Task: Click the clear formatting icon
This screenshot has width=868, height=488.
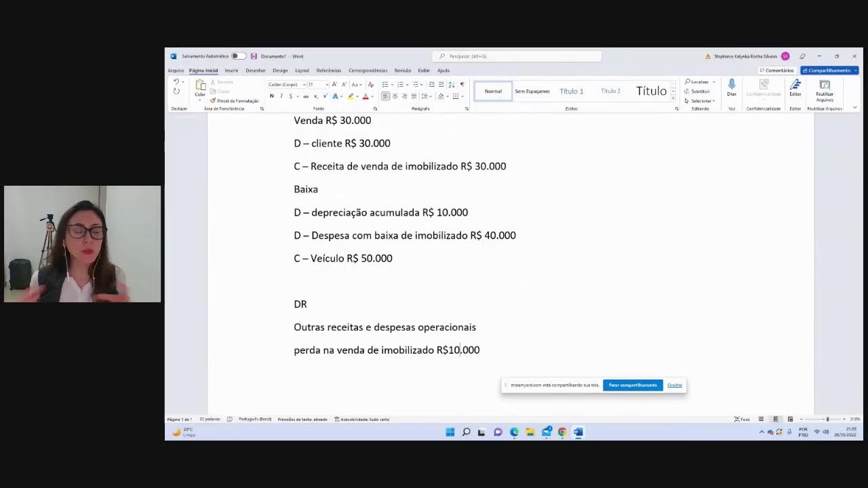Action: [370, 84]
